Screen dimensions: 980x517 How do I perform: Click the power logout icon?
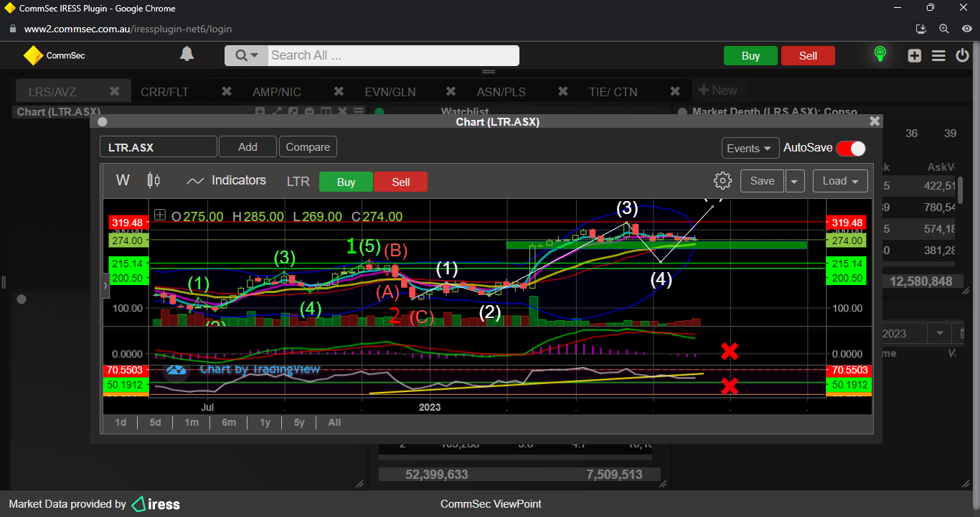pos(963,55)
